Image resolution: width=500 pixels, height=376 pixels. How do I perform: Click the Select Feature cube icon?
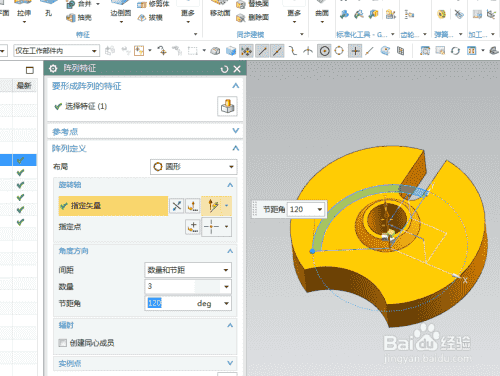point(227,106)
